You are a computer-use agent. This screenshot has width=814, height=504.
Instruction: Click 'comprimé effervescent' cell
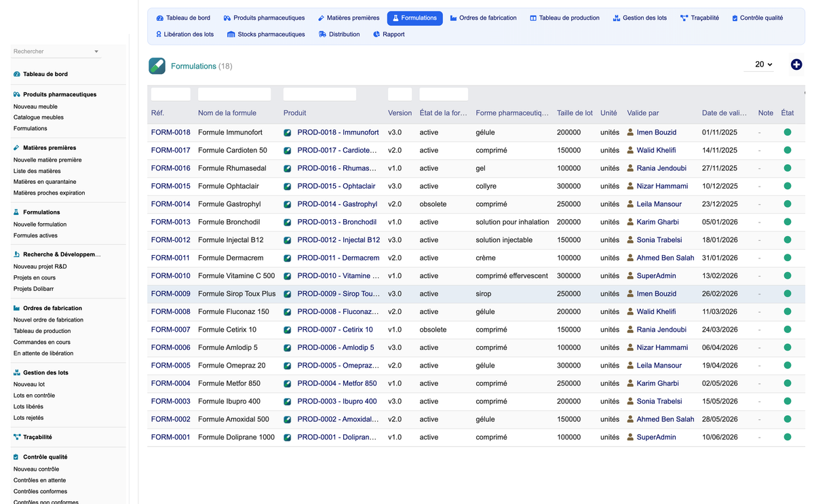[512, 276]
